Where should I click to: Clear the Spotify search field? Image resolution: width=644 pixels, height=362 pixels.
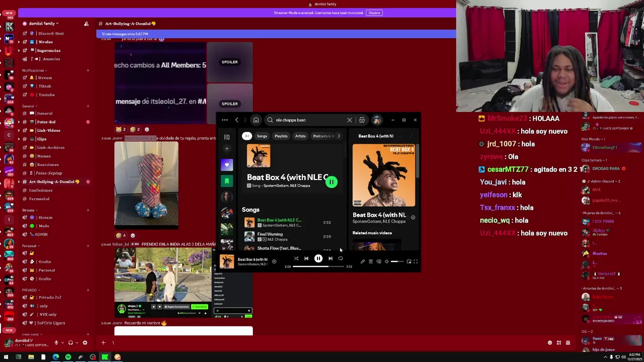(350, 120)
